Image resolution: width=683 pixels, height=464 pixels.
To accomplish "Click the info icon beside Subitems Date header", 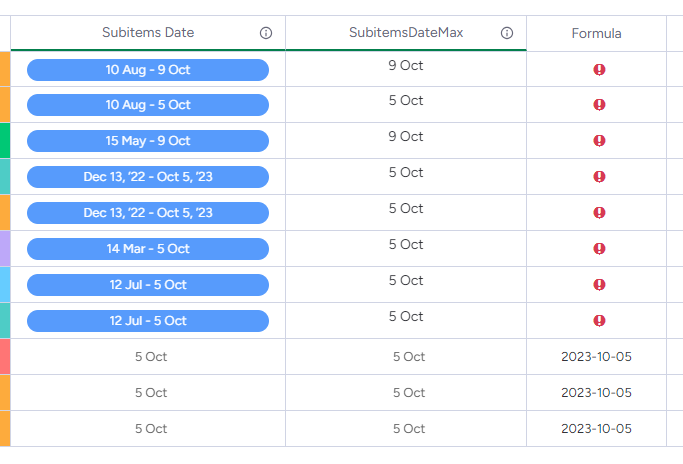I will pyautogui.click(x=266, y=33).
